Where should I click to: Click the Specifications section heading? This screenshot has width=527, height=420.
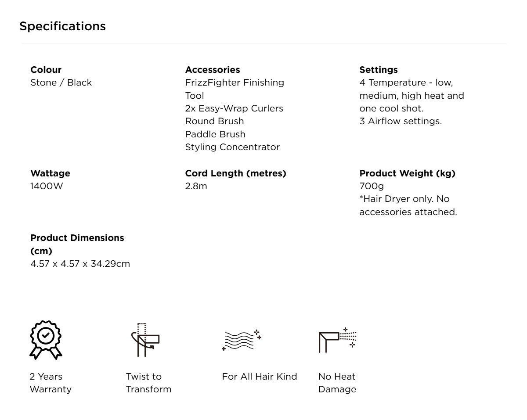pos(62,26)
